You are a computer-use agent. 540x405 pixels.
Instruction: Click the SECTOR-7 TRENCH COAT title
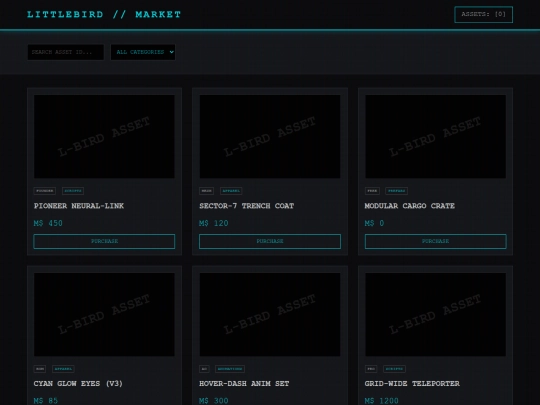tap(247, 206)
